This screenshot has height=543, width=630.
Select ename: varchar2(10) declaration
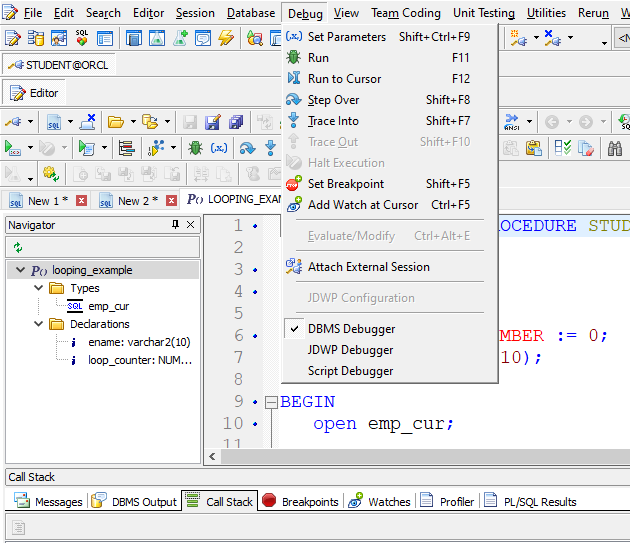tap(139, 342)
